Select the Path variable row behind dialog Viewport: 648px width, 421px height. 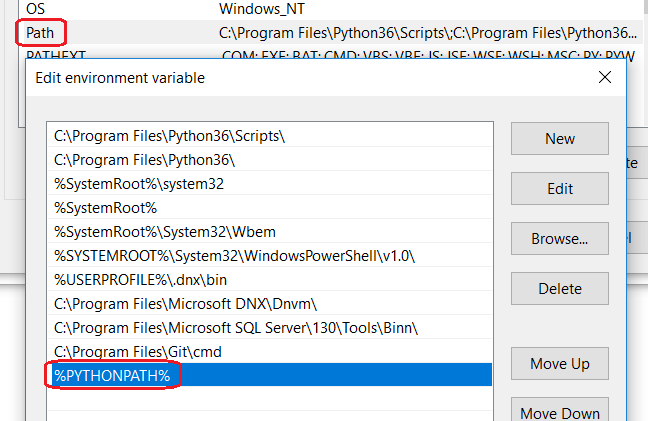tap(331, 32)
